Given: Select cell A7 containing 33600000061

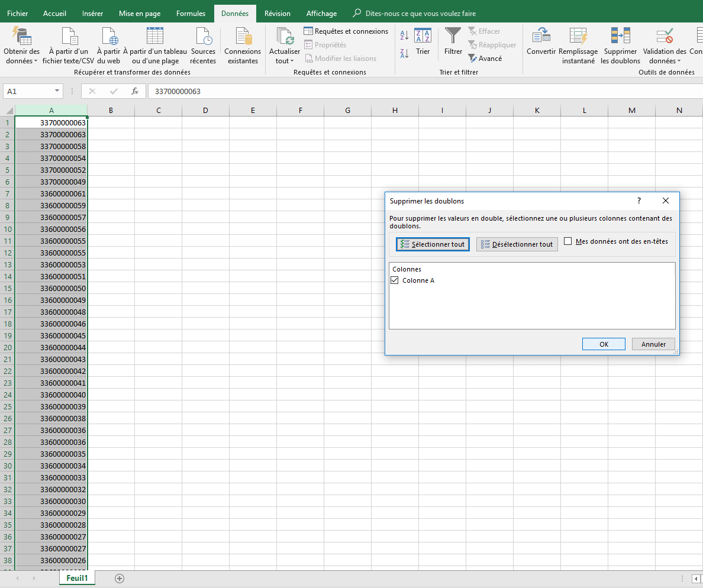Looking at the screenshot, I should click(51, 193).
